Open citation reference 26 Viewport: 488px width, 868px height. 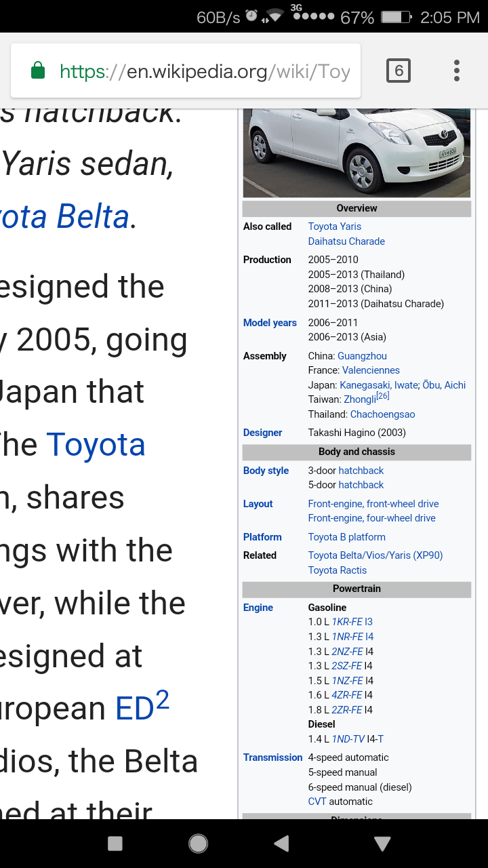(x=383, y=395)
